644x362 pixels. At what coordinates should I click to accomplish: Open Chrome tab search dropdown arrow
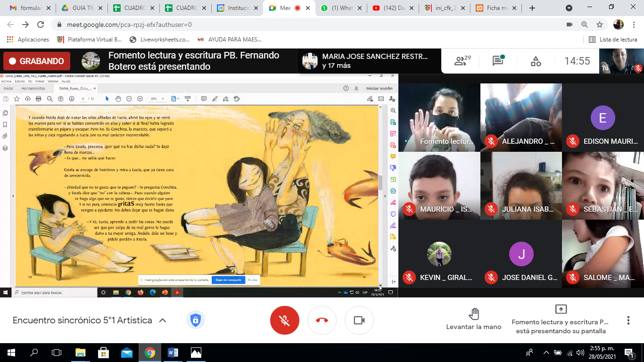pos(569,8)
